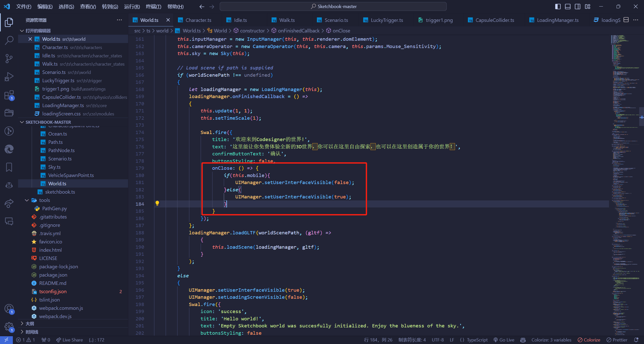The height and width of the screenshot is (344, 644).
Task: Toggle the bottom panel visibility
Action: pos(568,7)
